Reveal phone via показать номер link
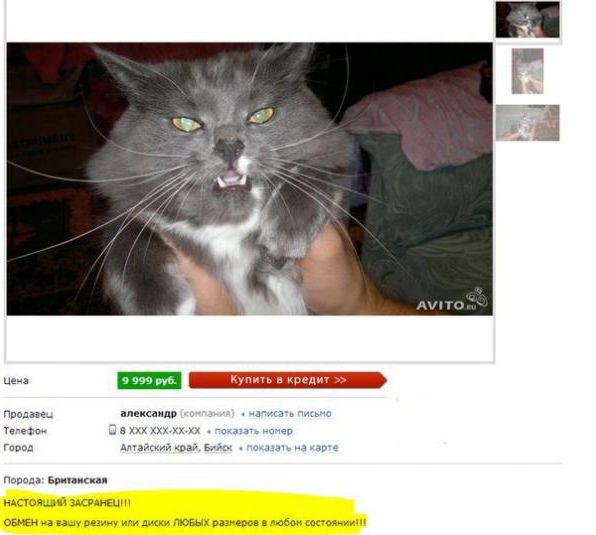 (x=254, y=431)
